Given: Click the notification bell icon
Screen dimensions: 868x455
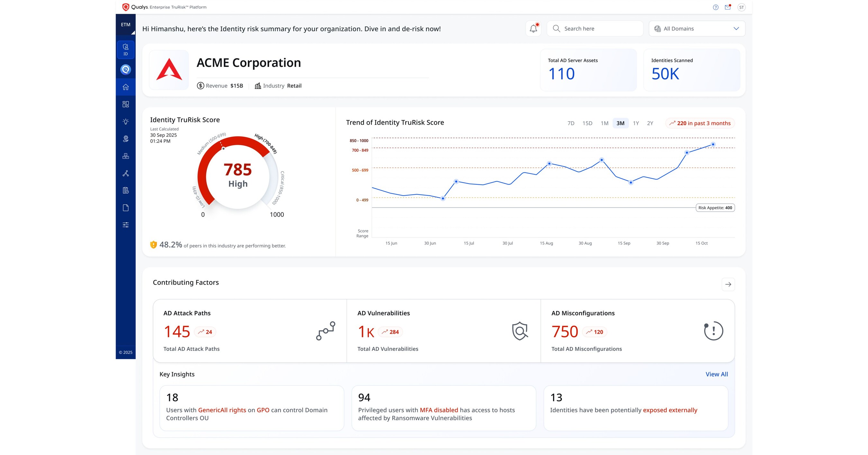Looking at the screenshot, I should click(533, 29).
